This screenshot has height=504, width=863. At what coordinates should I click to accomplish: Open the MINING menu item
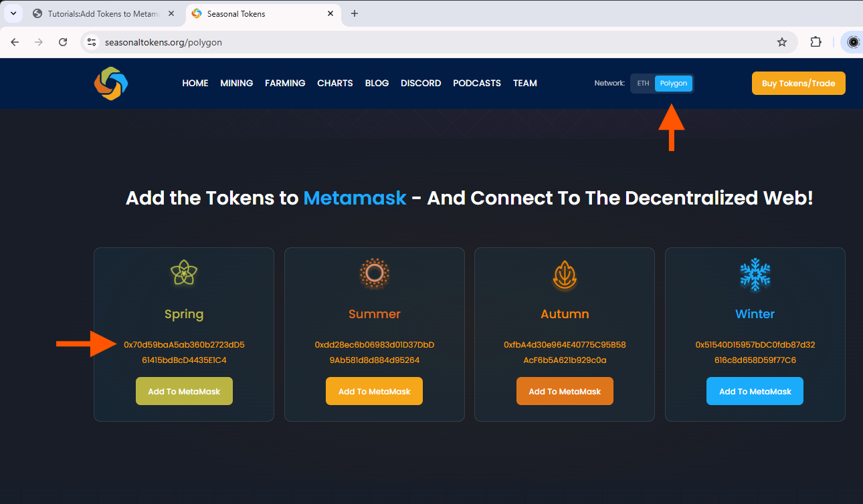[x=237, y=84]
